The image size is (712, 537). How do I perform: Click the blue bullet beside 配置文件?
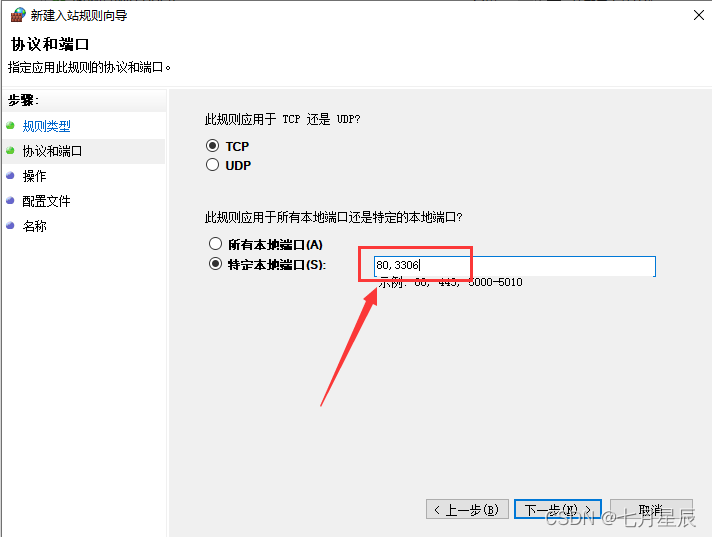point(10,200)
